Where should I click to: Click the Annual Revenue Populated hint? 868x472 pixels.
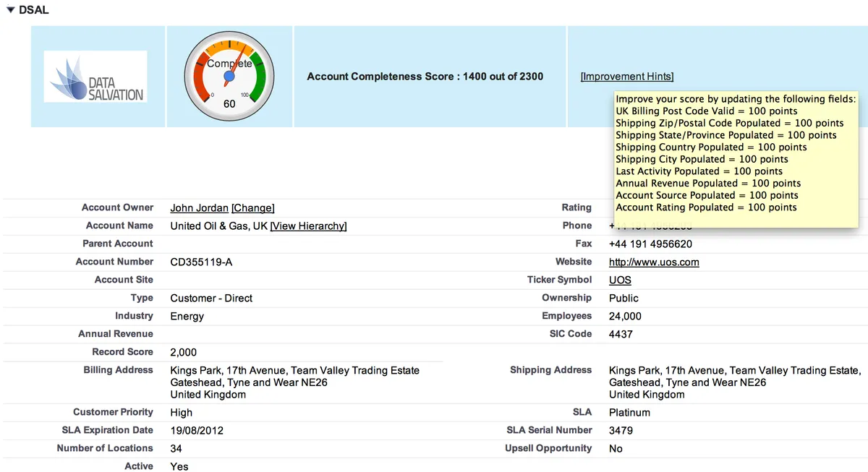tap(708, 184)
